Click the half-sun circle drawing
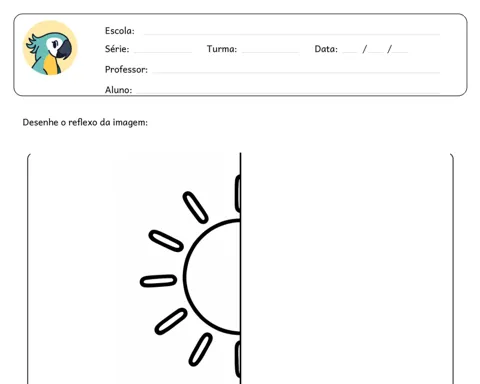The width and height of the screenshot is (480, 384). 212,276
